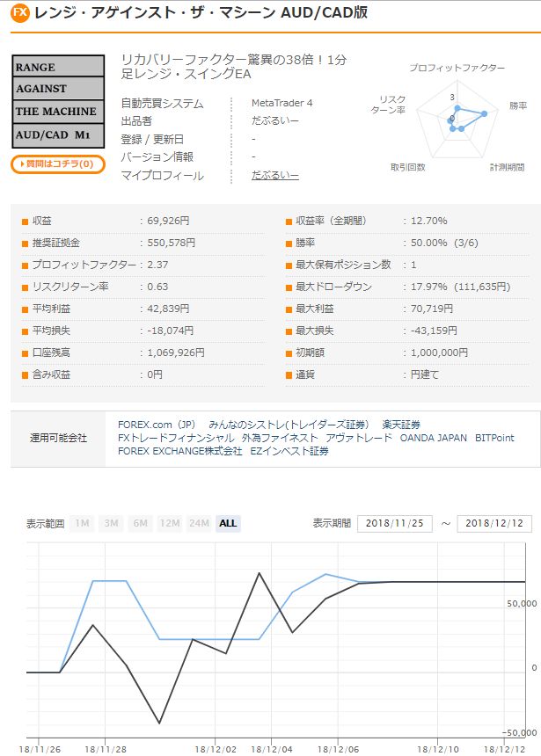Viewport: 541px width, 756px height.
Task: Open the FXトレードフィナンシャル link
Action: point(176,438)
